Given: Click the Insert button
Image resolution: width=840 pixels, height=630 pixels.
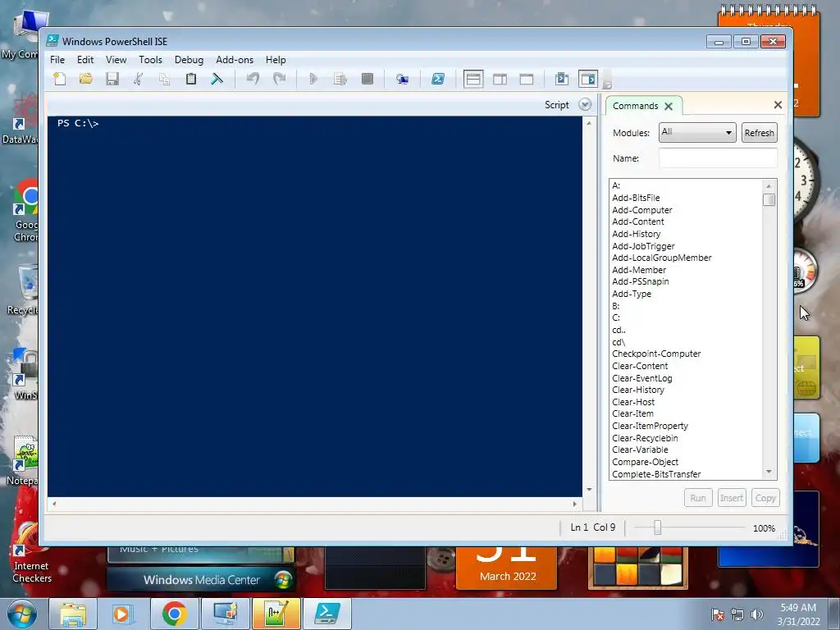Looking at the screenshot, I should [731, 498].
